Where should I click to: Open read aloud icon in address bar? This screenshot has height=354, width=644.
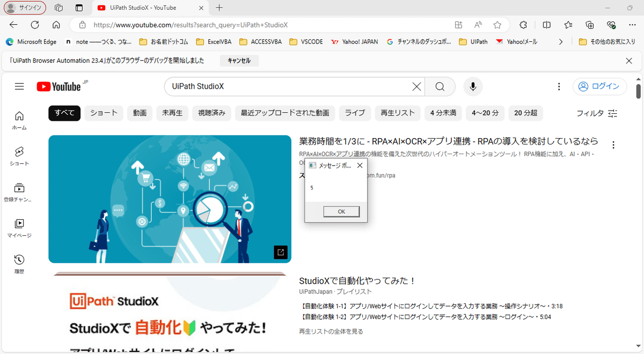(478, 25)
